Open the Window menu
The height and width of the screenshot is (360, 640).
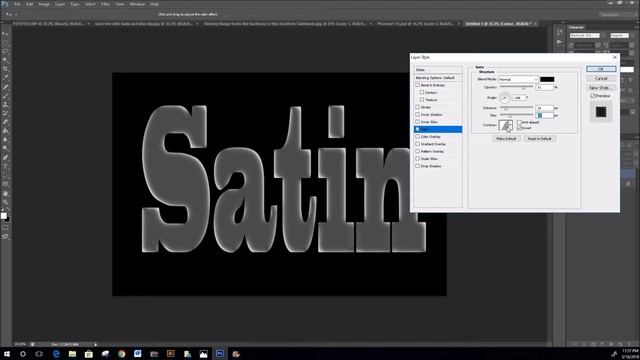point(137,4)
